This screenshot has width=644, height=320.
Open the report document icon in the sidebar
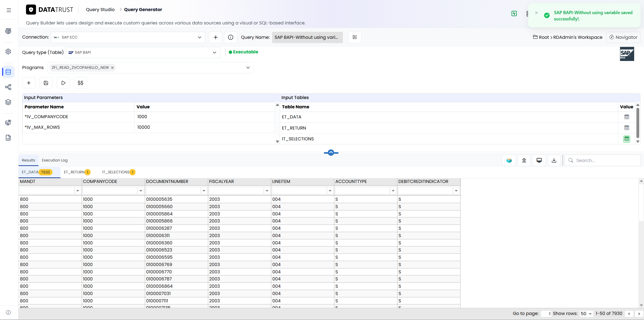pos(8,138)
